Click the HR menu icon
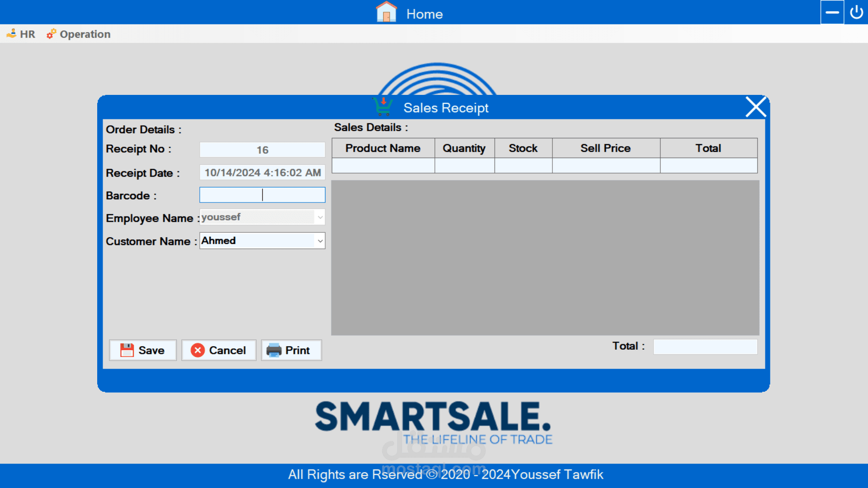Viewport: 868px width, 488px height. pyautogui.click(x=11, y=34)
